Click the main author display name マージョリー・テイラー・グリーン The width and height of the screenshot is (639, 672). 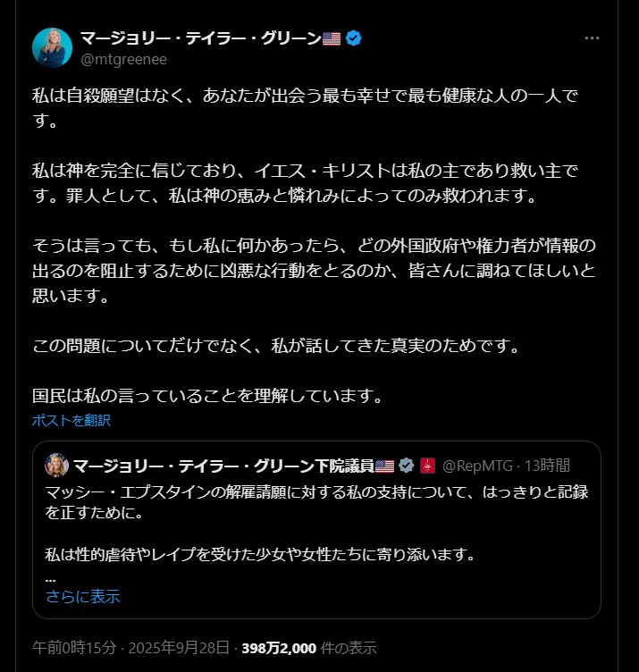tap(200, 38)
